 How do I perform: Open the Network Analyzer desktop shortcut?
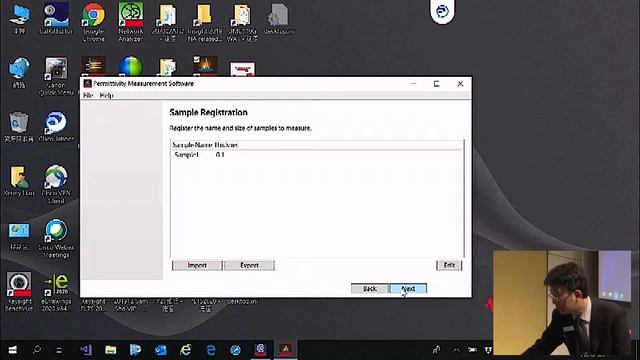131,22
